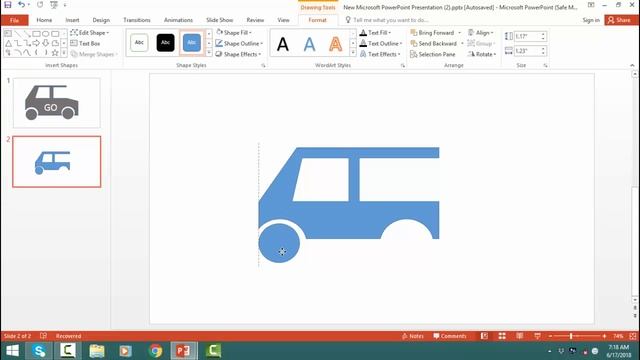Select the straight Line shape
This screenshot has width=640, height=360.
[x=18, y=33]
